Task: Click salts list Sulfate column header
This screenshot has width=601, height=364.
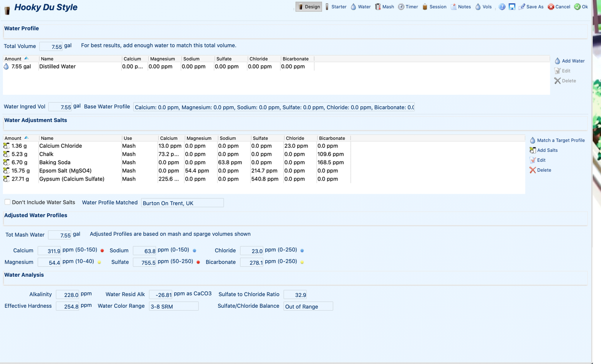Action: pyautogui.click(x=267, y=138)
